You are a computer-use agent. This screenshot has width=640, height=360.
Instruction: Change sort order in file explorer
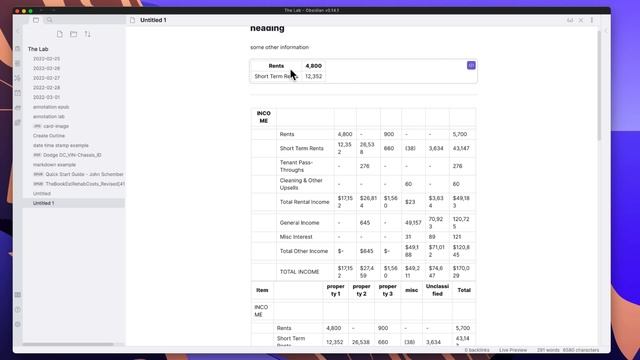point(87,34)
